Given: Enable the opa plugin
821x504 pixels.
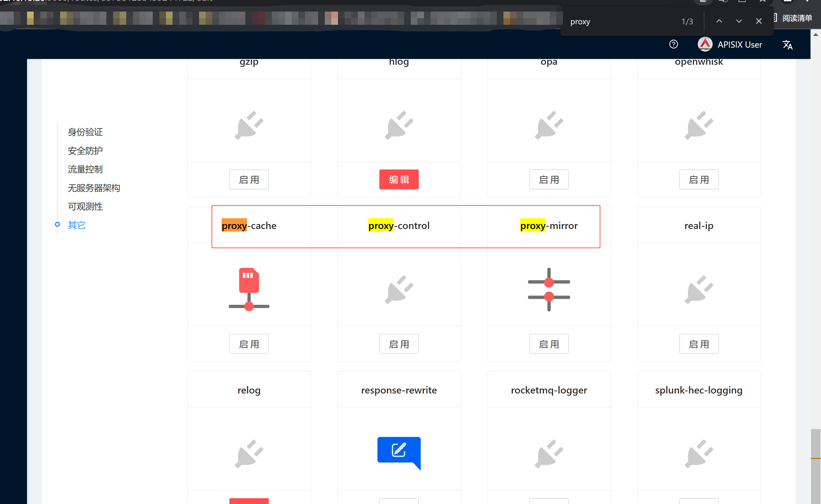Looking at the screenshot, I should pyautogui.click(x=549, y=179).
